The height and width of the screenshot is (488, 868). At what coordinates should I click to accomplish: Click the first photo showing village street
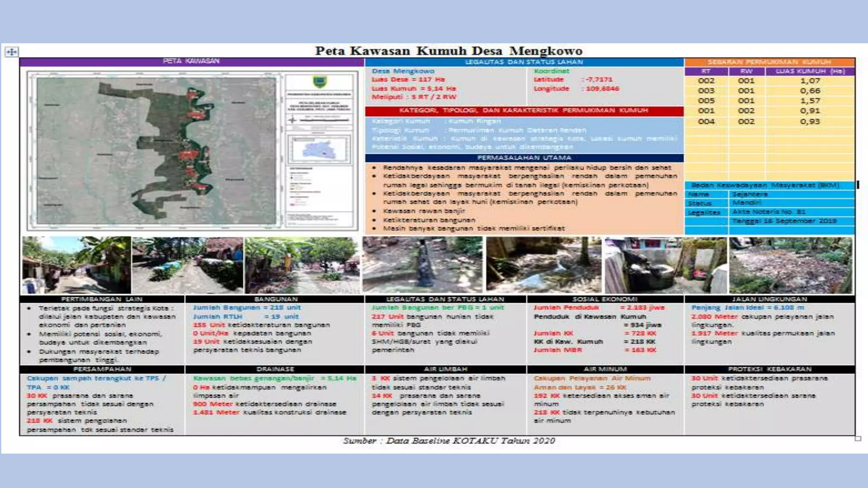[x=76, y=265]
